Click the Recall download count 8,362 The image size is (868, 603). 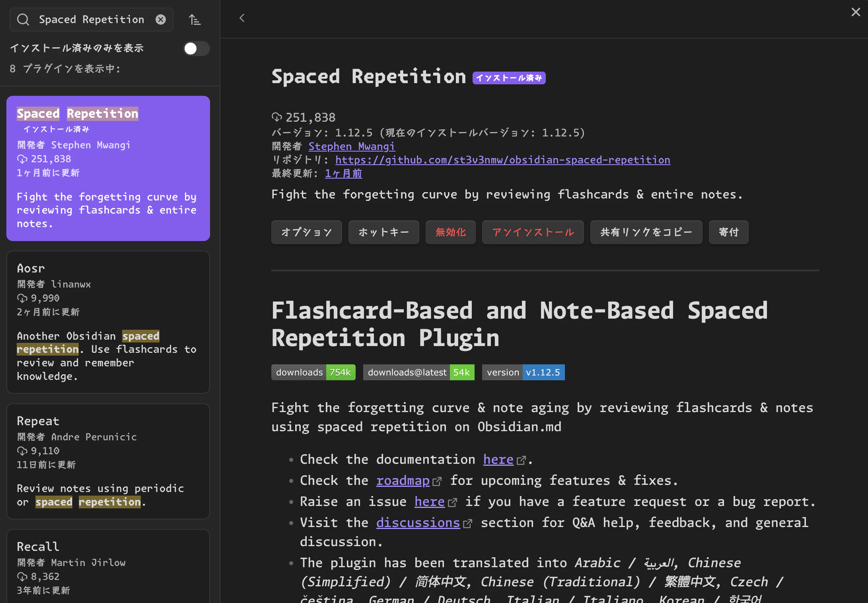[x=45, y=576]
